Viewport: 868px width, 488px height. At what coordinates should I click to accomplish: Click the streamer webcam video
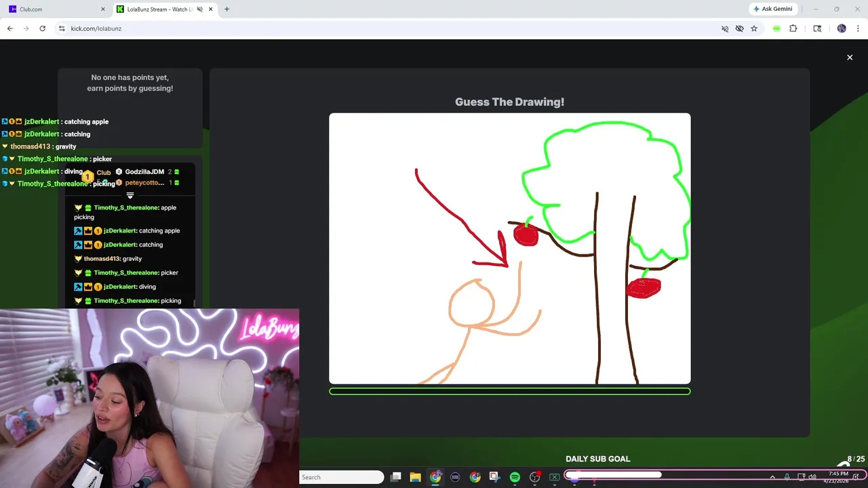(149, 399)
